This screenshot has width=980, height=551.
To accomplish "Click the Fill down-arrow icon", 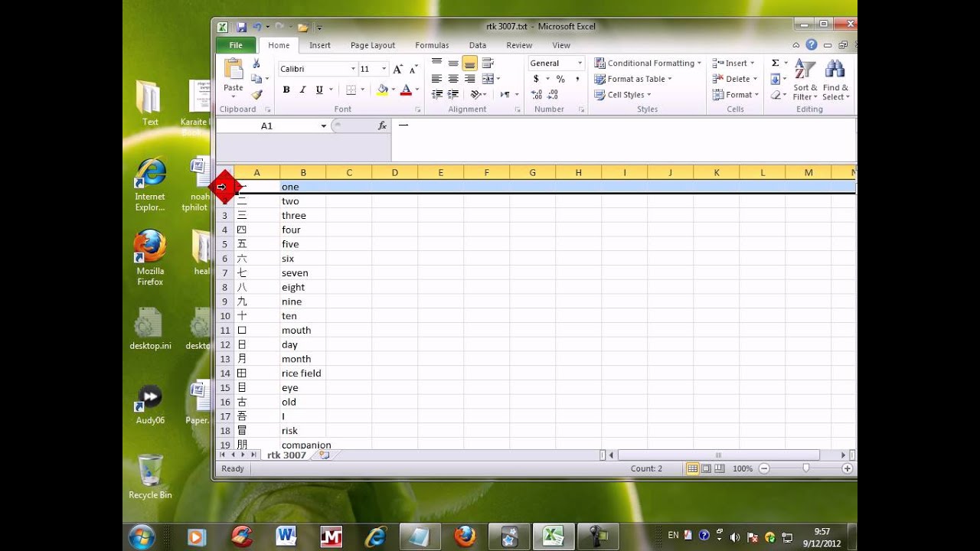I will point(775,79).
